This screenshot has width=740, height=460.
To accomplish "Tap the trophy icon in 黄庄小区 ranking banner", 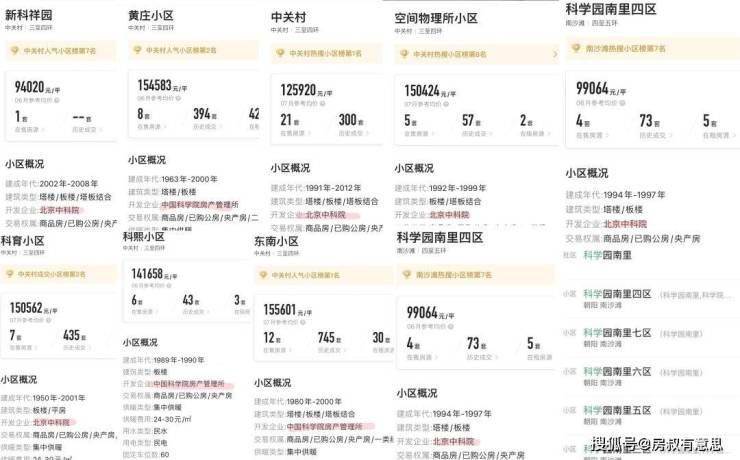I will click(137, 50).
